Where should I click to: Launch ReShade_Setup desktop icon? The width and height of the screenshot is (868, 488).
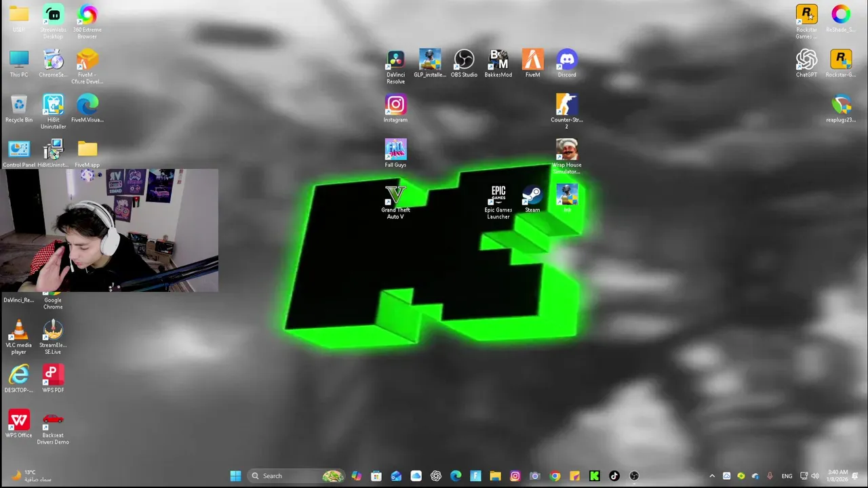(841, 19)
